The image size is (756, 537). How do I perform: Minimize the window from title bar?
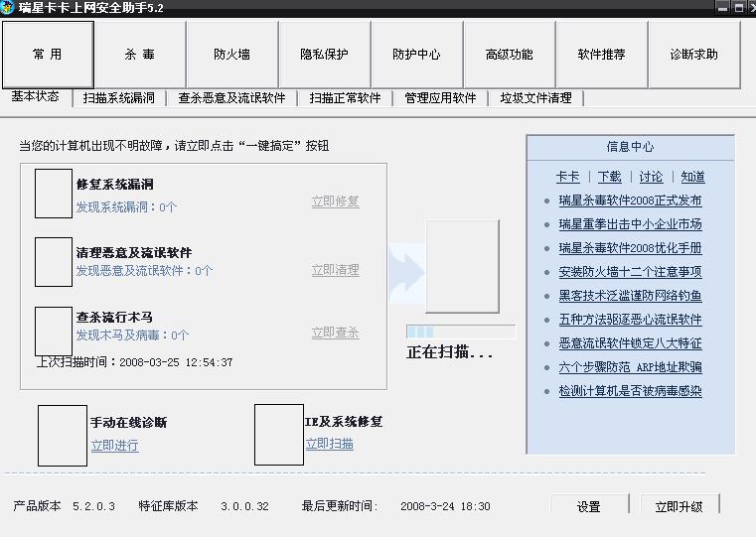tap(722, 8)
